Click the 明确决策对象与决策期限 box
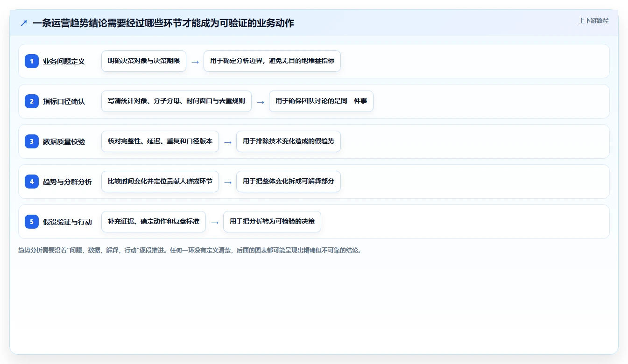The image size is (628, 364). click(x=144, y=61)
